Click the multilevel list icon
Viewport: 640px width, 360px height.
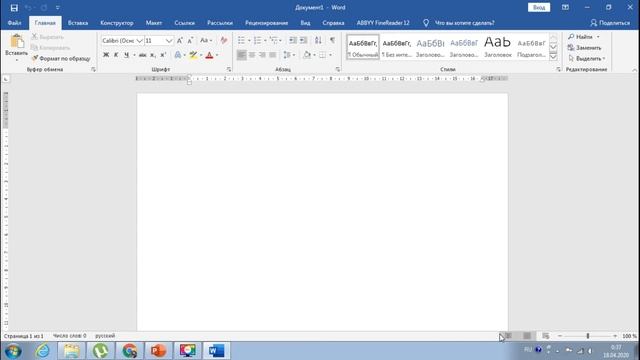point(274,40)
